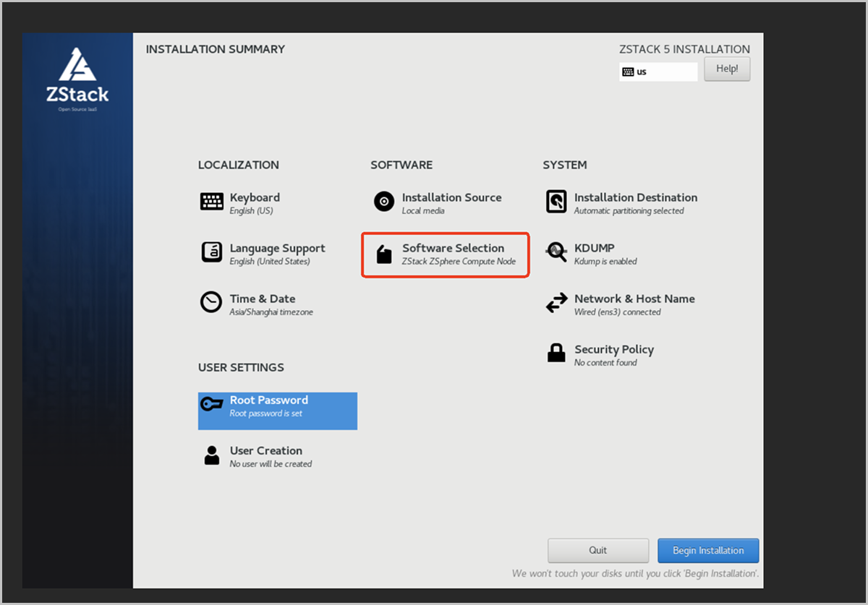Click the Help! button
This screenshot has height=605, width=868.
tap(727, 69)
